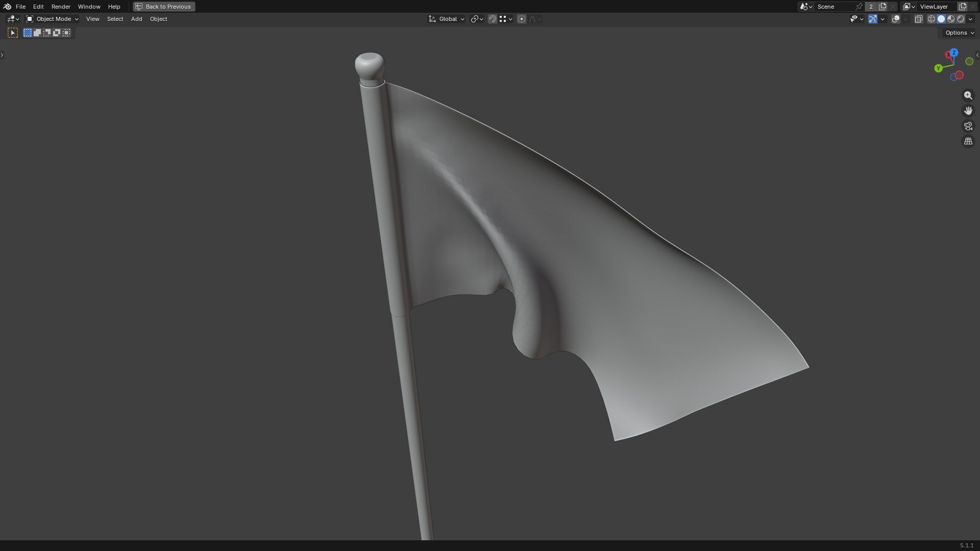Viewport: 980px width, 551px height.
Task: Open the Options popover
Action: click(960, 33)
